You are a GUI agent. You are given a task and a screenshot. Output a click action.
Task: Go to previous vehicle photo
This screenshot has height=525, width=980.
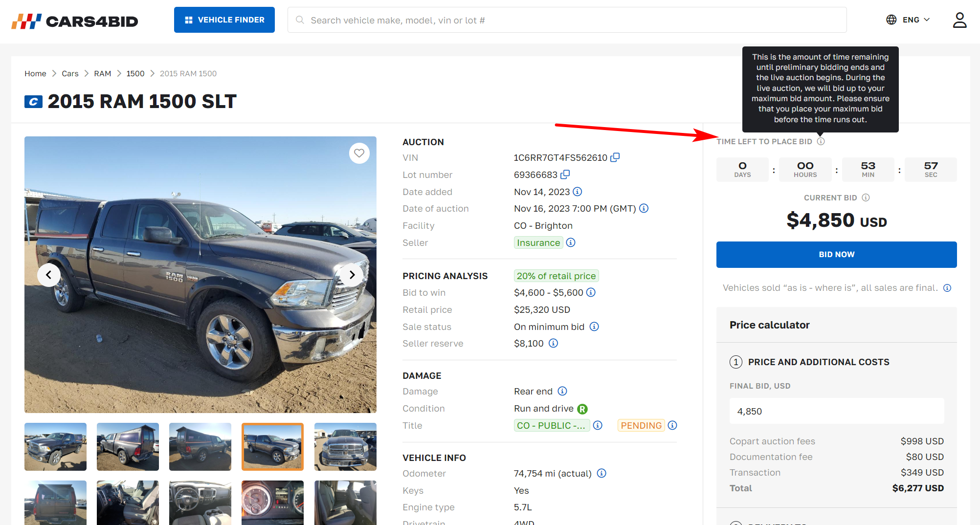click(49, 275)
